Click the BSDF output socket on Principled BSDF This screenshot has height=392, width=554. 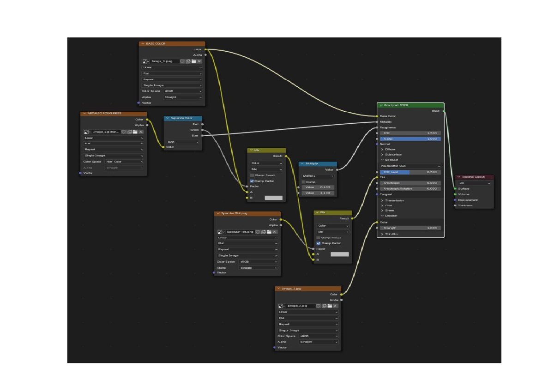(x=444, y=111)
